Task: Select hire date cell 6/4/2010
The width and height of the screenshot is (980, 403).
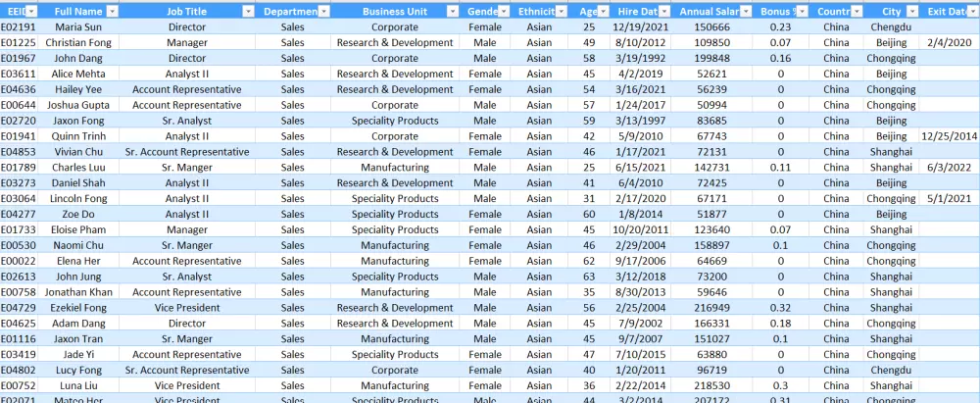Action: click(641, 183)
